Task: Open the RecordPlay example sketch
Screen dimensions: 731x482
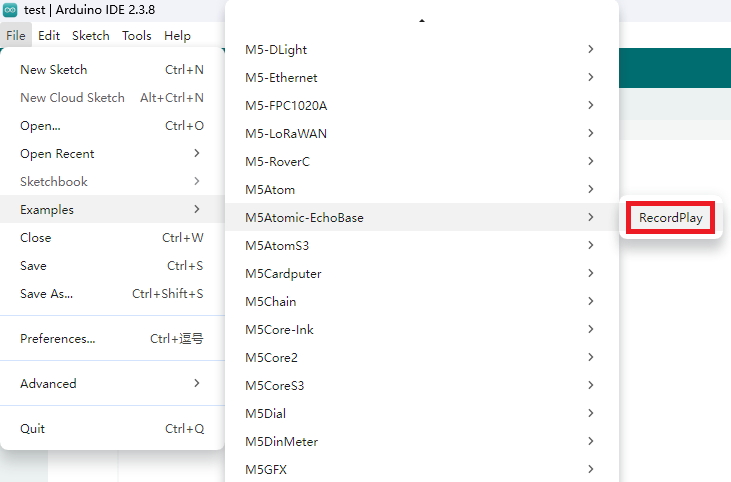Action: [670, 218]
